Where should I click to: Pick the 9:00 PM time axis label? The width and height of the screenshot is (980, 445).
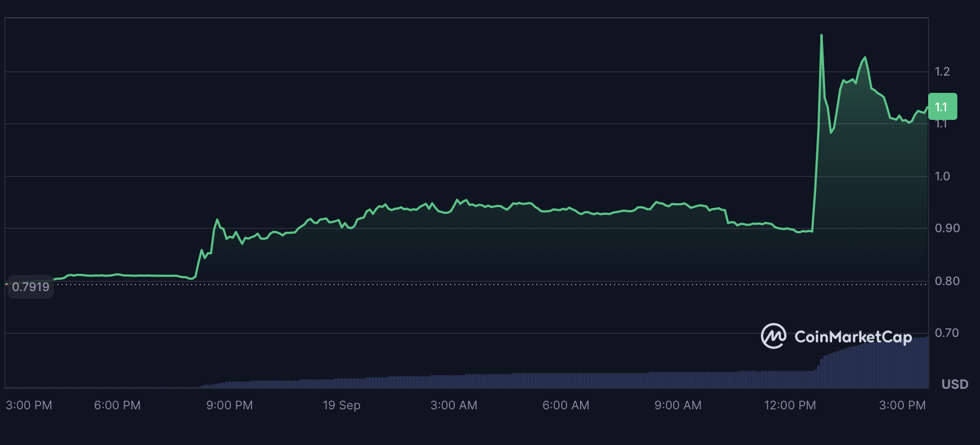pos(229,405)
